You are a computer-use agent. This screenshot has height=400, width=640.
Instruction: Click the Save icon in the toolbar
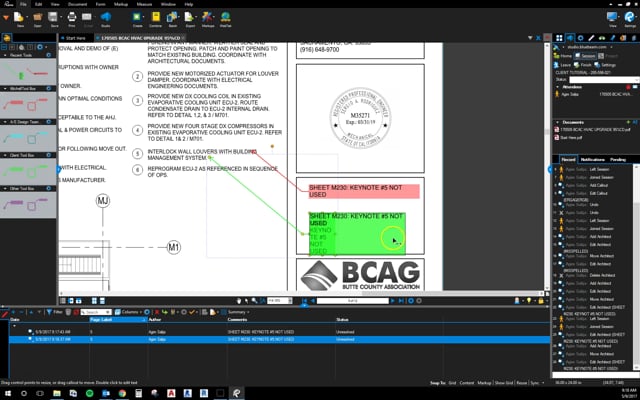tap(53, 17)
